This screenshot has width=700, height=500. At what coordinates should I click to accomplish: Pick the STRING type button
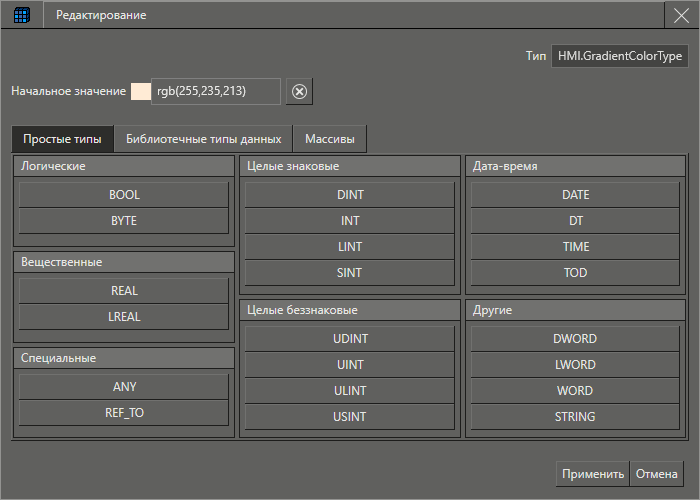point(576,417)
